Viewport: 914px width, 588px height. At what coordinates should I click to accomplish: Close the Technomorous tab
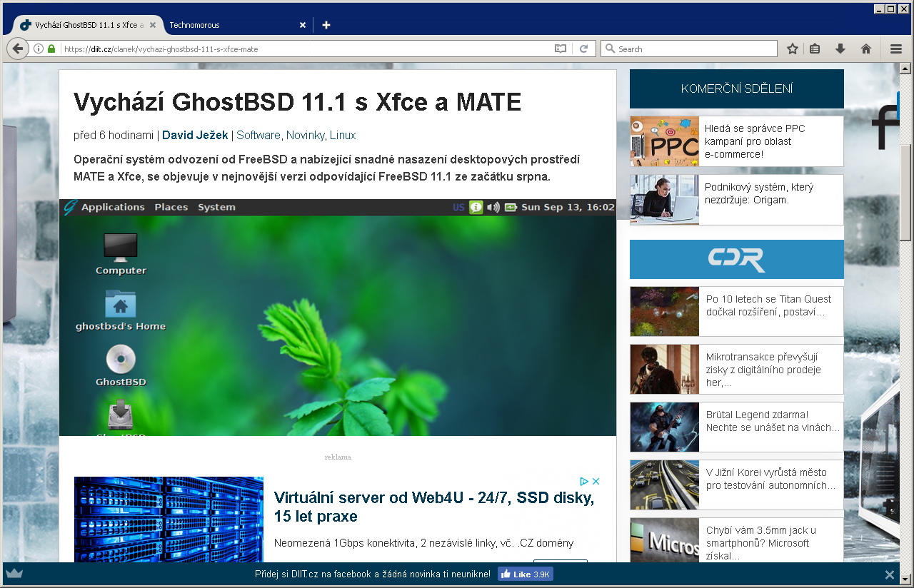[303, 25]
